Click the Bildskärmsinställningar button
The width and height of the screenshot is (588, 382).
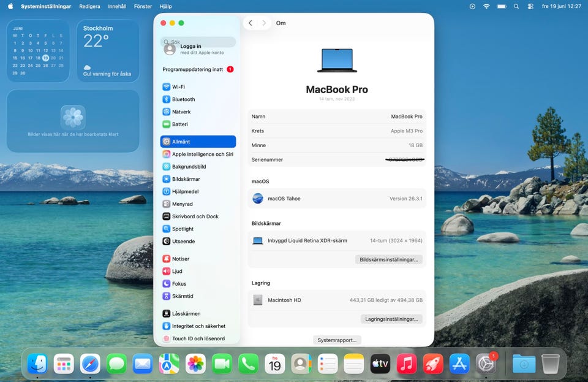(388, 259)
